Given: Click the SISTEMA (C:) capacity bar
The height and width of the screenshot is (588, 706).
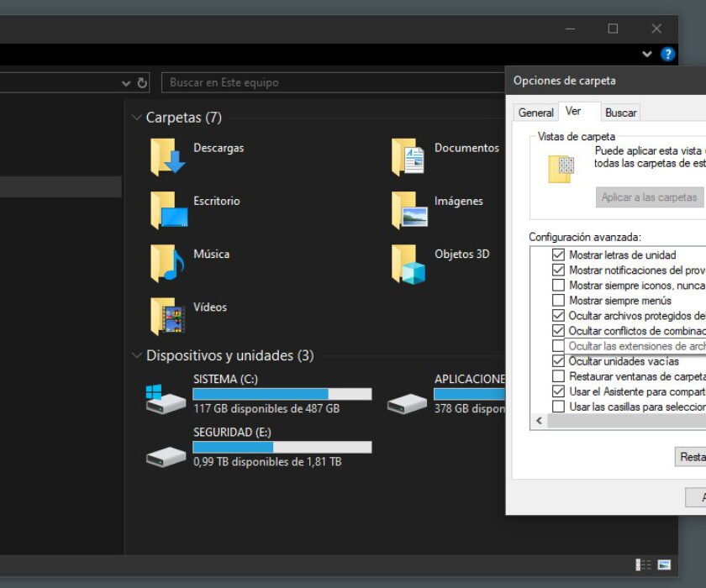Looking at the screenshot, I should pos(282,394).
